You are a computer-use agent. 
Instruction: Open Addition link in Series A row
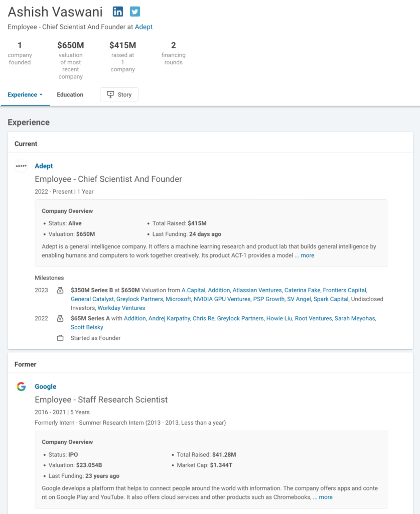click(x=134, y=318)
